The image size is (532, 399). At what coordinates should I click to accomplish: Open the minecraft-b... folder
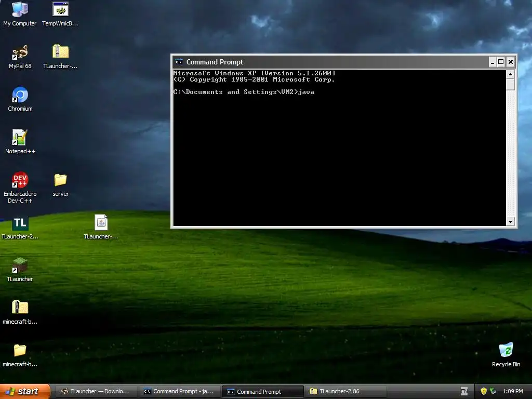[20, 355]
